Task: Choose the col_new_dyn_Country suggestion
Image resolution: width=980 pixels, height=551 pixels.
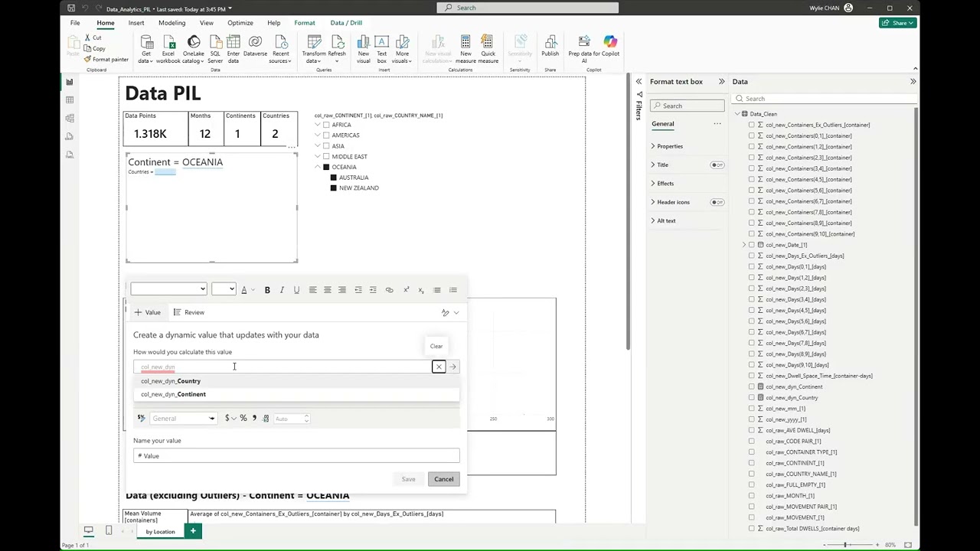Action: tap(296, 381)
